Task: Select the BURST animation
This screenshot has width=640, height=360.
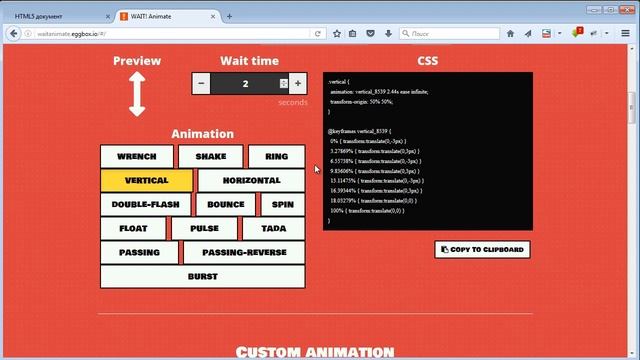Action: coord(202,277)
